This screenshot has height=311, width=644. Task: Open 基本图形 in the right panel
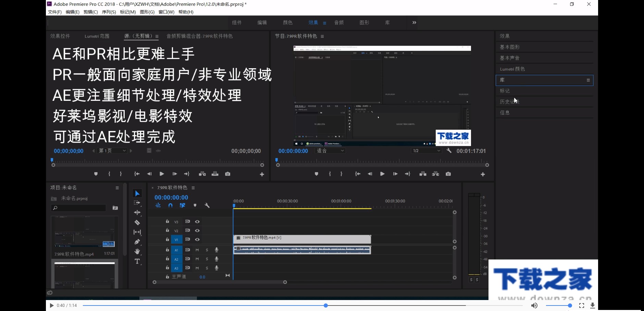point(510,47)
